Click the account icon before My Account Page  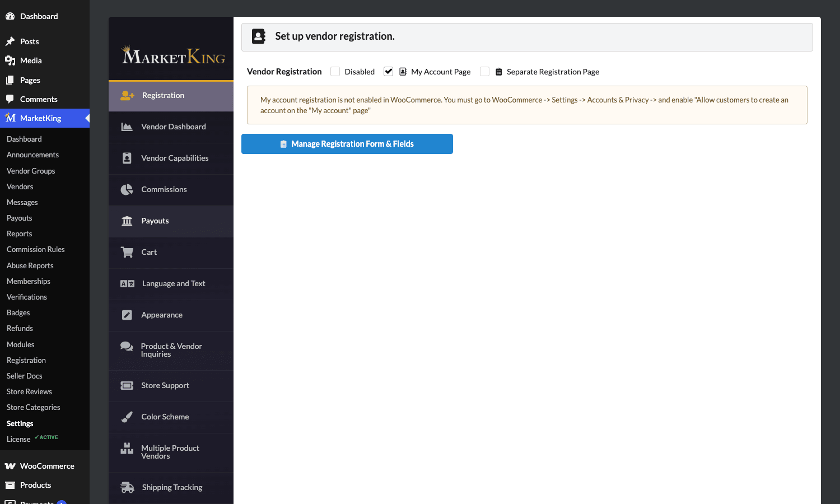point(403,72)
